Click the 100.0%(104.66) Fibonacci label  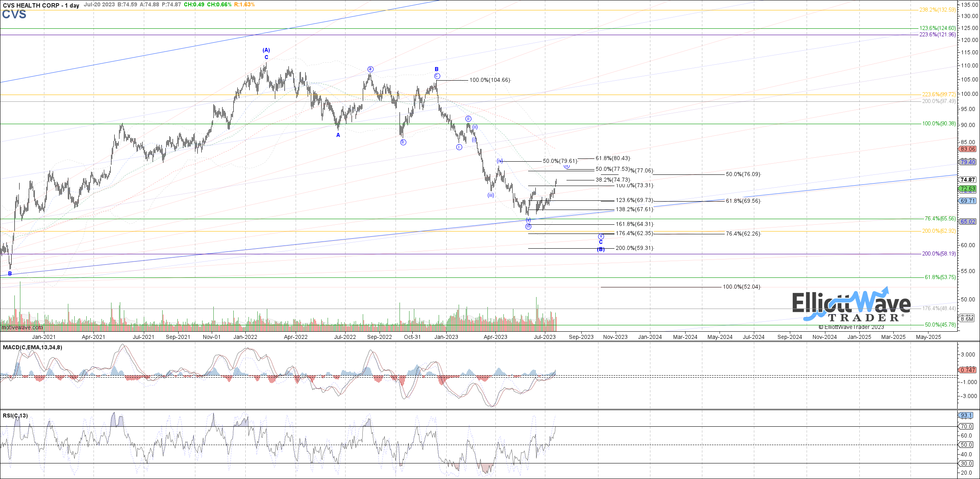click(x=490, y=80)
